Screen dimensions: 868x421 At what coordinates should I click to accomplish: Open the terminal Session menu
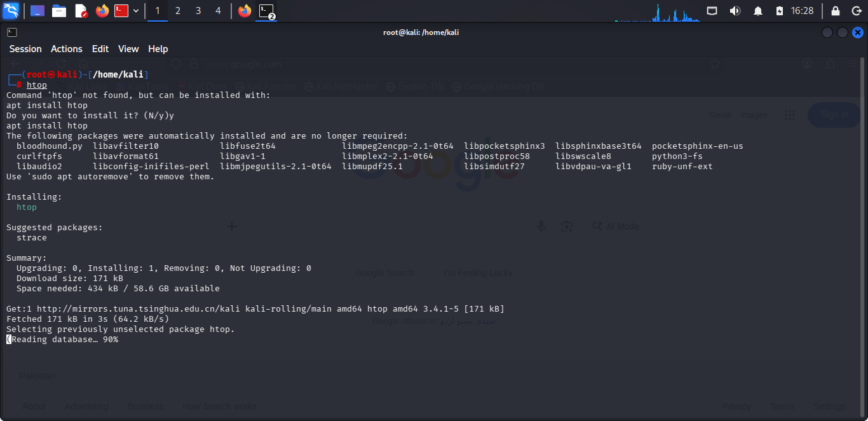(25, 49)
